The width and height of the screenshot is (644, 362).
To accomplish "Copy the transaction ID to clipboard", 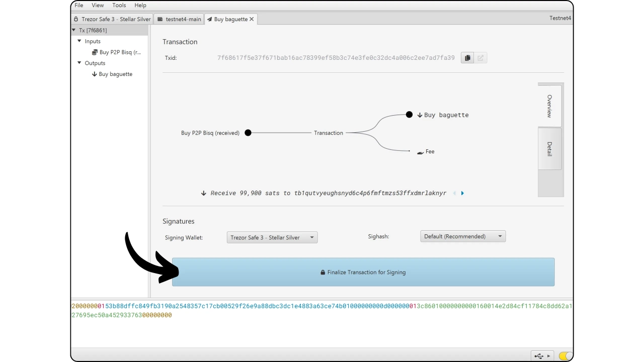I will tap(467, 58).
